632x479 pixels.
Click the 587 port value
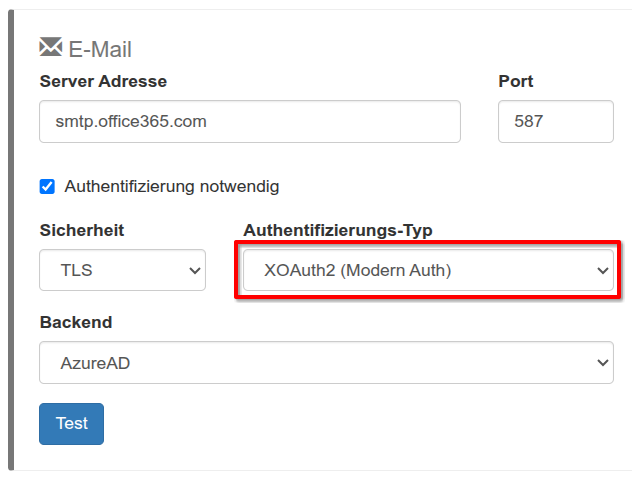(528, 122)
